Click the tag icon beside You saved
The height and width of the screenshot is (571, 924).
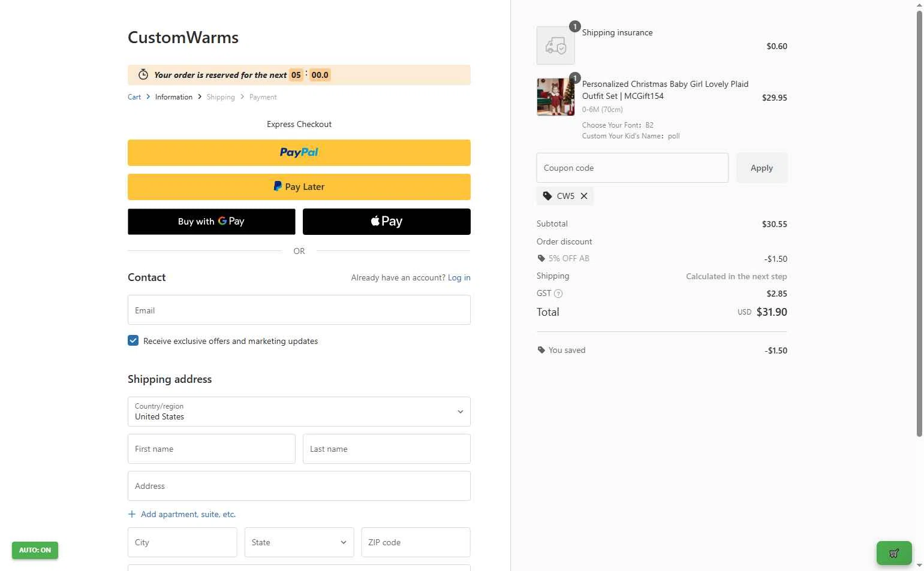point(541,350)
